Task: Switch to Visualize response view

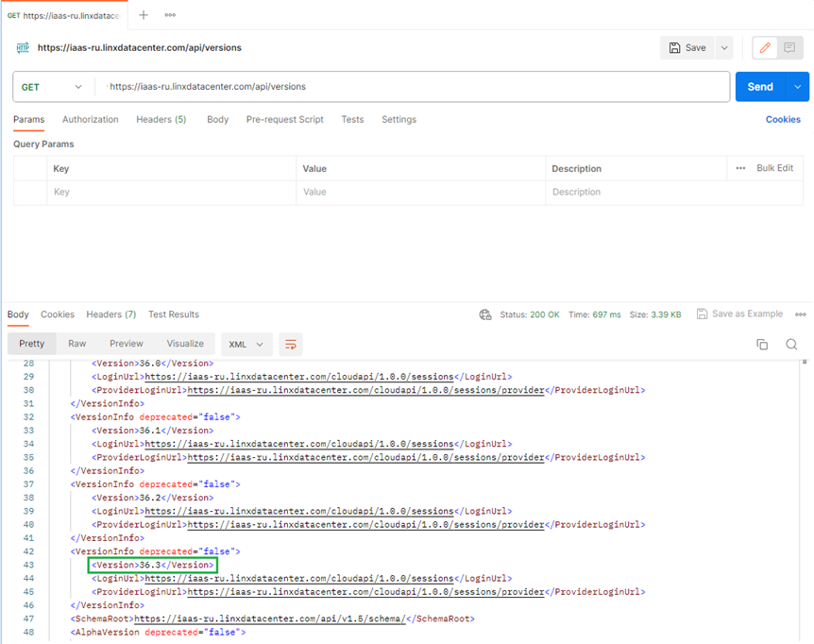Action: pyautogui.click(x=185, y=344)
